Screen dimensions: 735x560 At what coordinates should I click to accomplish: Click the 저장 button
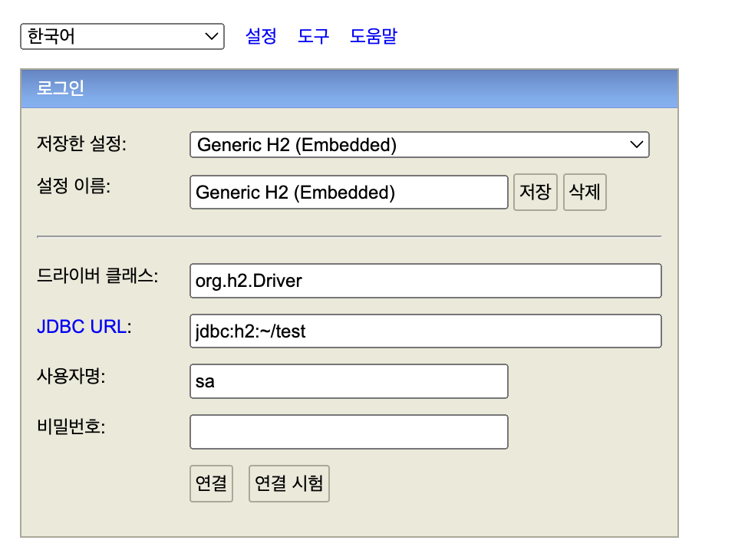pyautogui.click(x=536, y=192)
